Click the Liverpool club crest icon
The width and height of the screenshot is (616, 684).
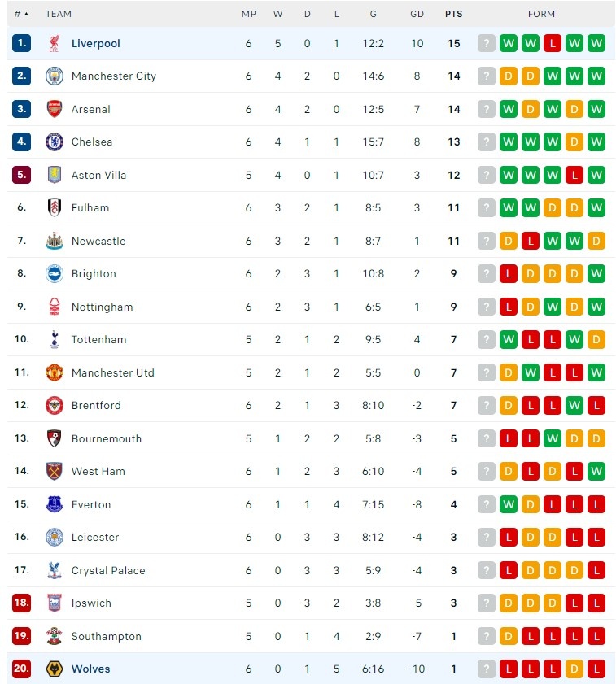coord(55,43)
